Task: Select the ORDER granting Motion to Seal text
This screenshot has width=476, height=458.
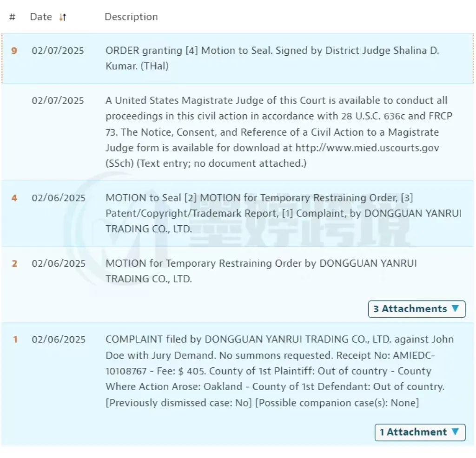Action: click(x=272, y=58)
